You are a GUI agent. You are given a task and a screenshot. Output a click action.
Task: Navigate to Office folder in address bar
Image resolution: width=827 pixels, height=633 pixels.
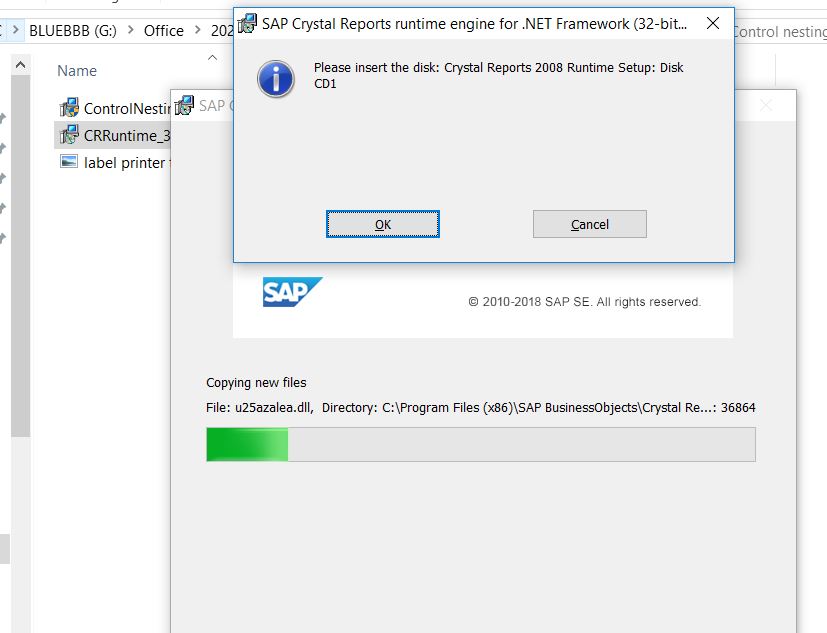[x=163, y=31]
